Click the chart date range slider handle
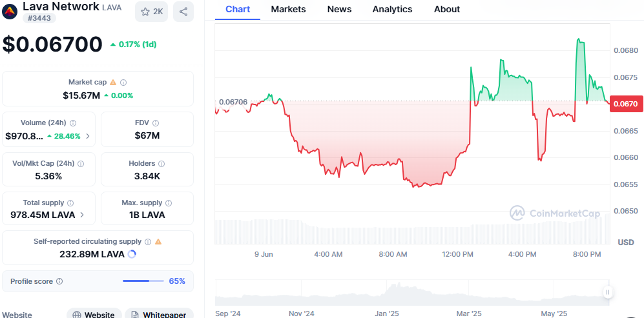644x318 pixels. click(x=607, y=292)
